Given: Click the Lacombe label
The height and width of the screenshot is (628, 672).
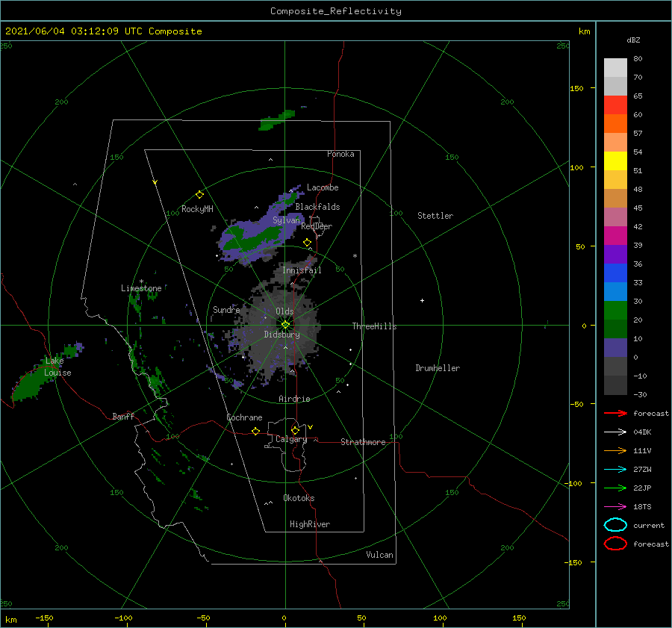Looking at the screenshot, I should click(323, 187).
